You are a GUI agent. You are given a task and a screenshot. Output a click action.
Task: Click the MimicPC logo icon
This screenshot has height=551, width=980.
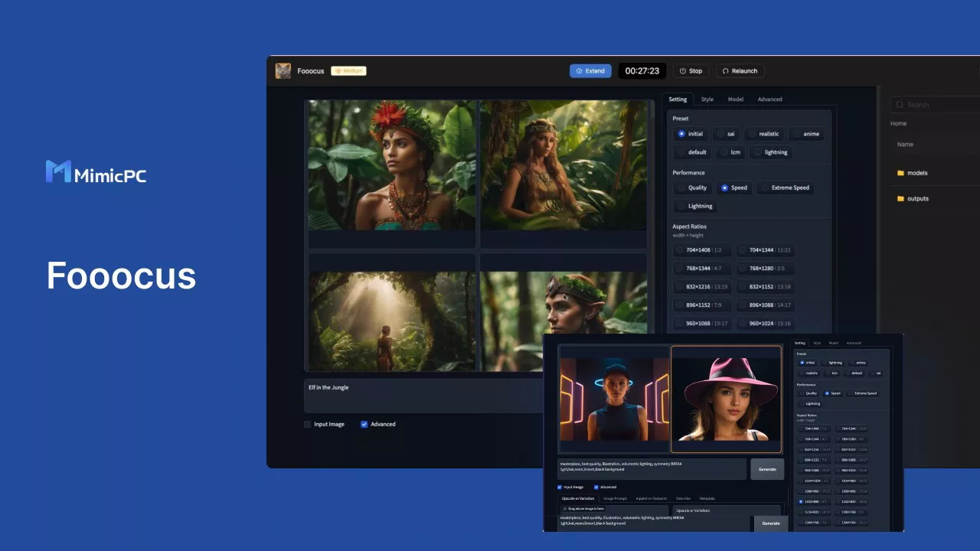pos(58,172)
